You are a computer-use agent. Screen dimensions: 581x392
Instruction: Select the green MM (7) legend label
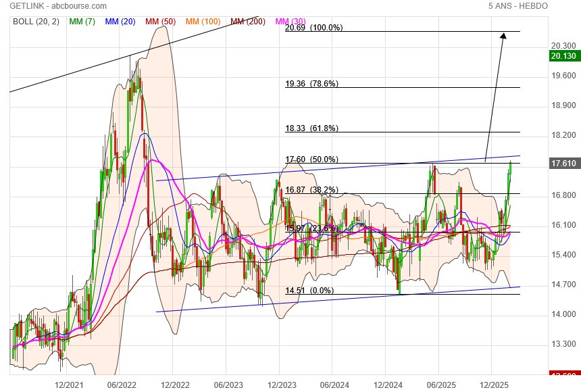click(x=82, y=22)
